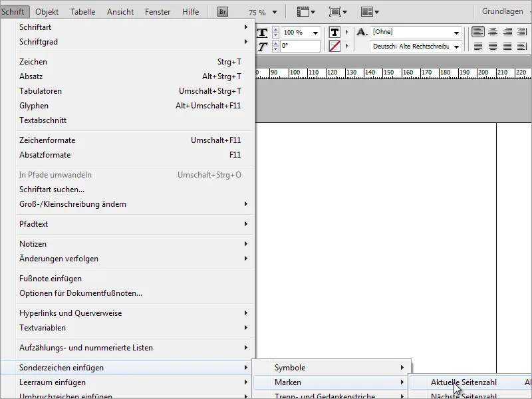Click the text fill color T swatch
Viewport: 532px width, 399px height.
[x=334, y=32]
